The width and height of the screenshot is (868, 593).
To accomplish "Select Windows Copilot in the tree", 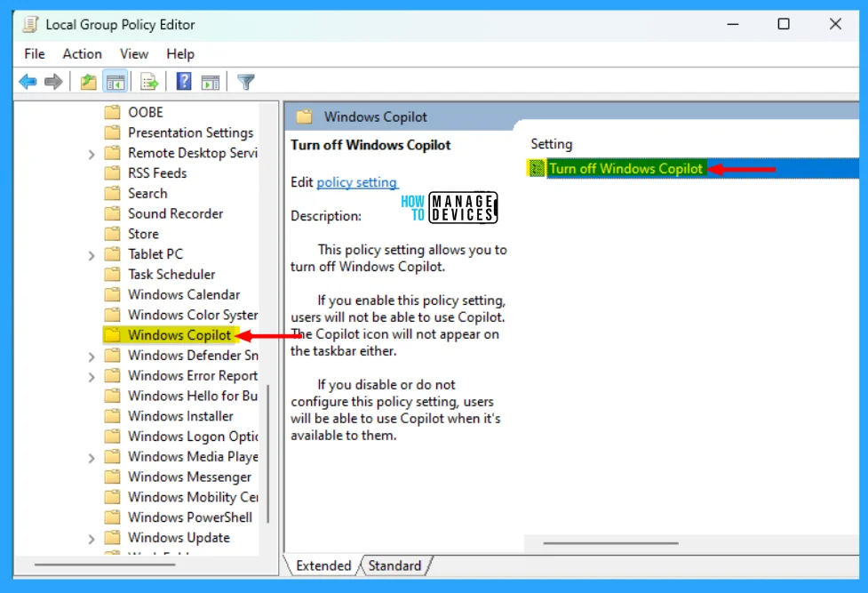I will pos(179,335).
